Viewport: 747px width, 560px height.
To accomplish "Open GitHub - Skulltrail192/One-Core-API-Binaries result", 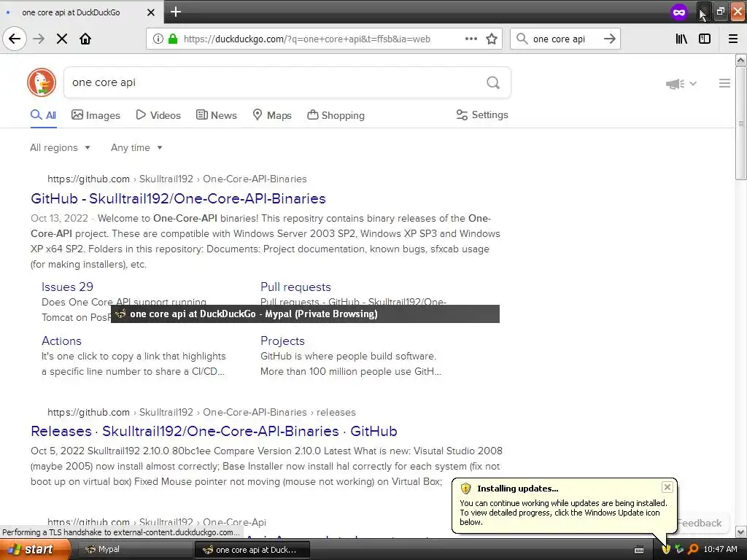I will click(x=178, y=198).
